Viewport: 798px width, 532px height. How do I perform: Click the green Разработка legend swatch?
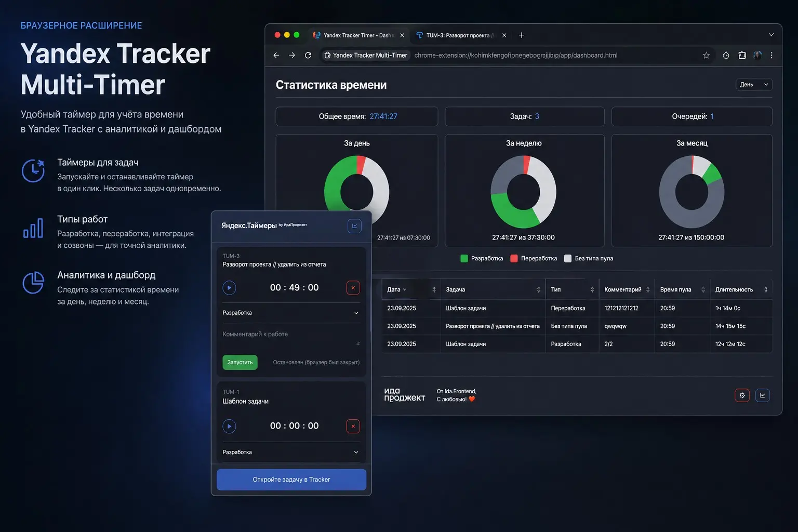coord(464,258)
